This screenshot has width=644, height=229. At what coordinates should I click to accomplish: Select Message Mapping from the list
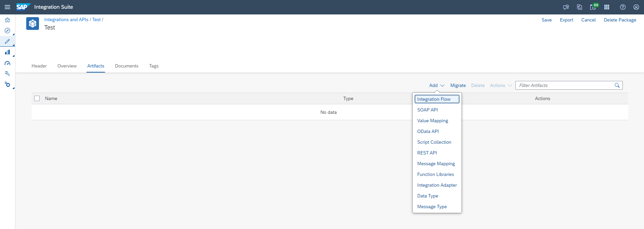(x=436, y=164)
